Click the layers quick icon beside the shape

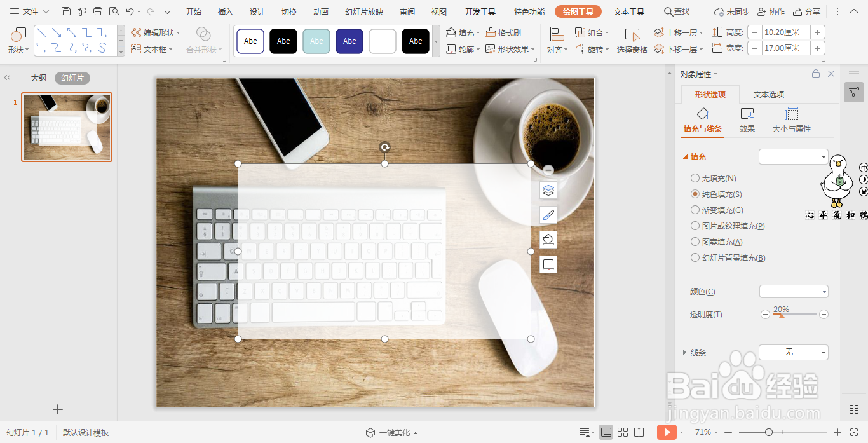(548, 189)
